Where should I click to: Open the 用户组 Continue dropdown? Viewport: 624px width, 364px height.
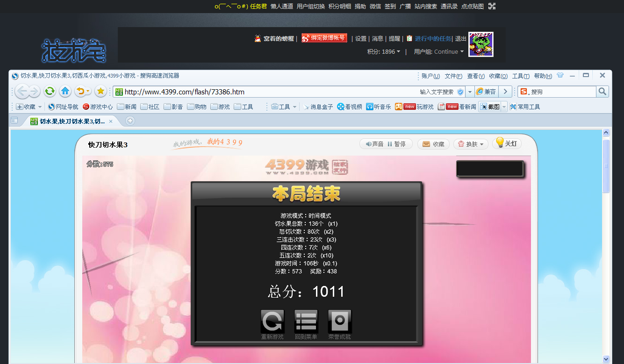[x=439, y=52]
